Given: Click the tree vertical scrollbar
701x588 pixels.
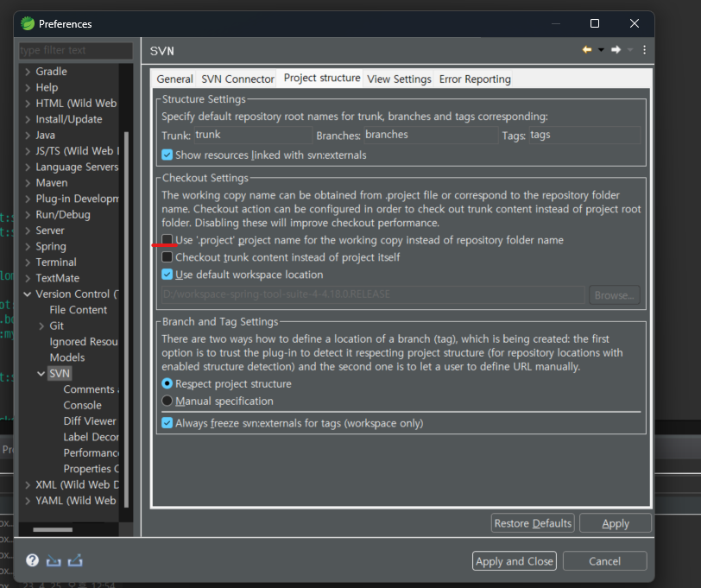Looking at the screenshot, I should (x=126, y=319).
